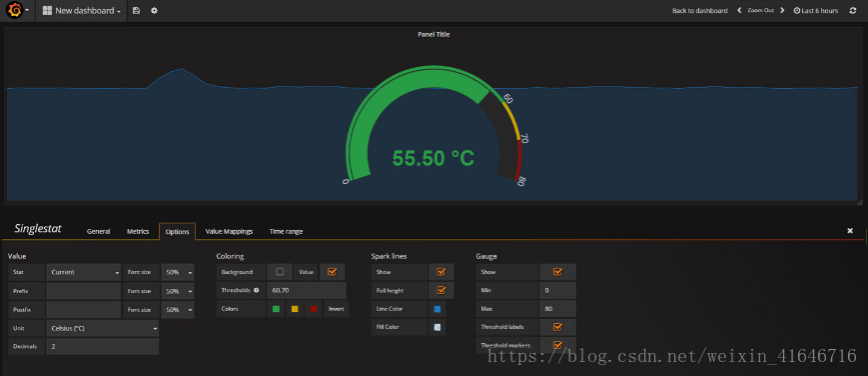Toggle the Coloring Value checkbox
Image resolution: width=868 pixels, height=376 pixels.
coord(333,272)
